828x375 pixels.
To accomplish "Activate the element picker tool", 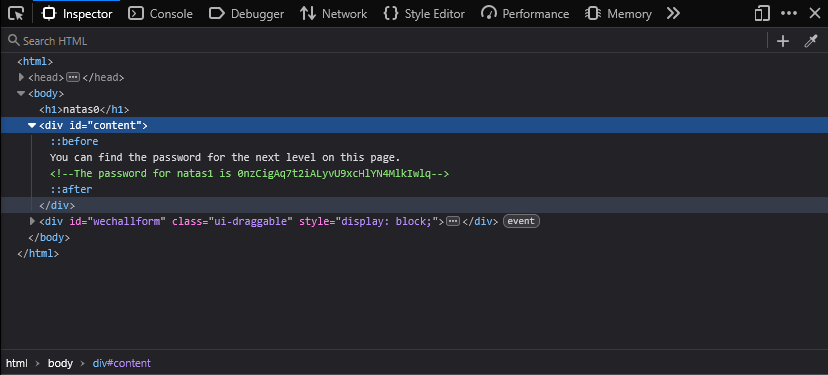I will (16, 14).
